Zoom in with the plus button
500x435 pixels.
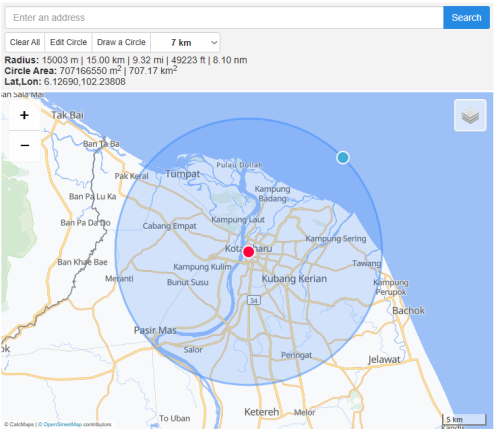(24, 115)
